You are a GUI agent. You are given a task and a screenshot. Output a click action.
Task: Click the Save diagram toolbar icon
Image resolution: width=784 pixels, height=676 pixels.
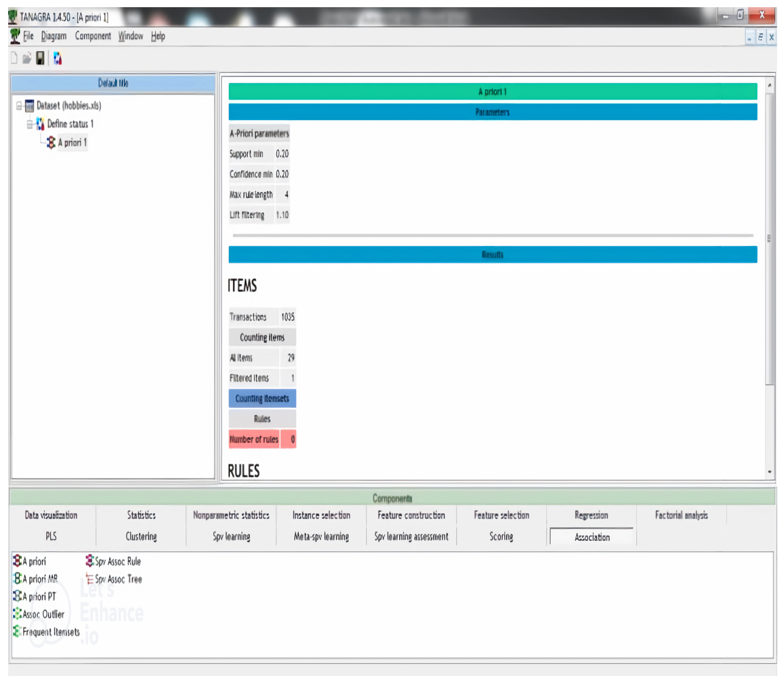pyautogui.click(x=40, y=58)
